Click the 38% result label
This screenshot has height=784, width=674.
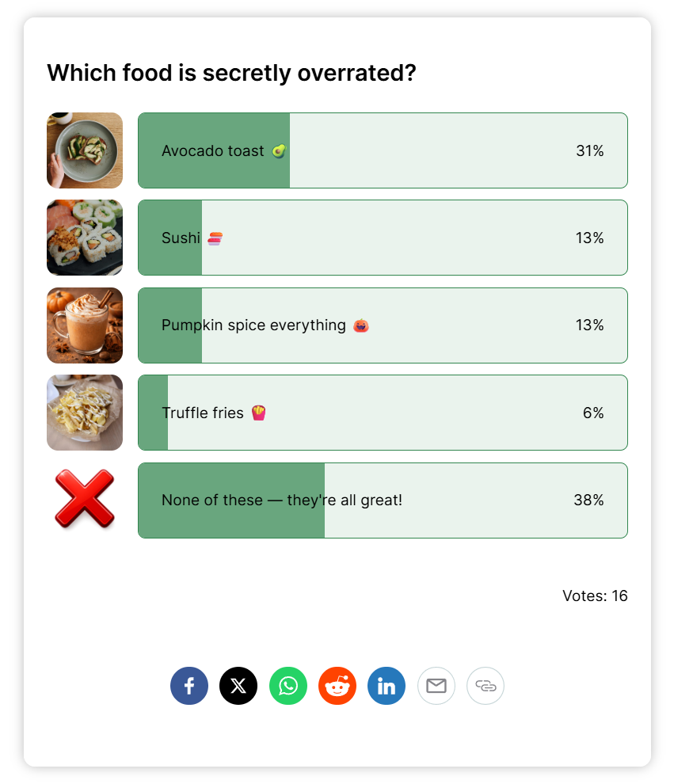pos(588,500)
